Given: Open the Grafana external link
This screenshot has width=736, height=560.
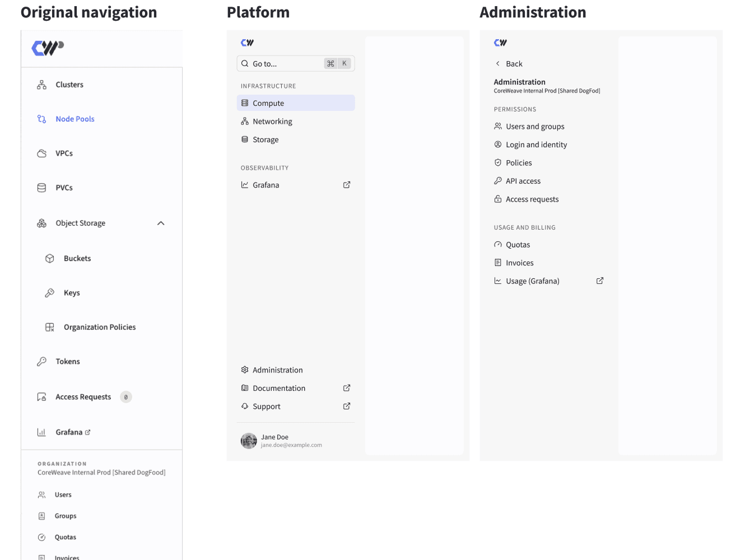Looking at the screenshot, I should (347, 184).
